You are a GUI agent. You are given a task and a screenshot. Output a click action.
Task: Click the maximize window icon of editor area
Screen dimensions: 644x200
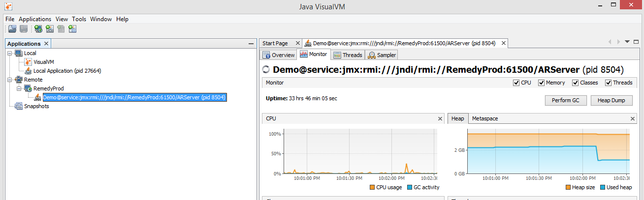(636, 42)
